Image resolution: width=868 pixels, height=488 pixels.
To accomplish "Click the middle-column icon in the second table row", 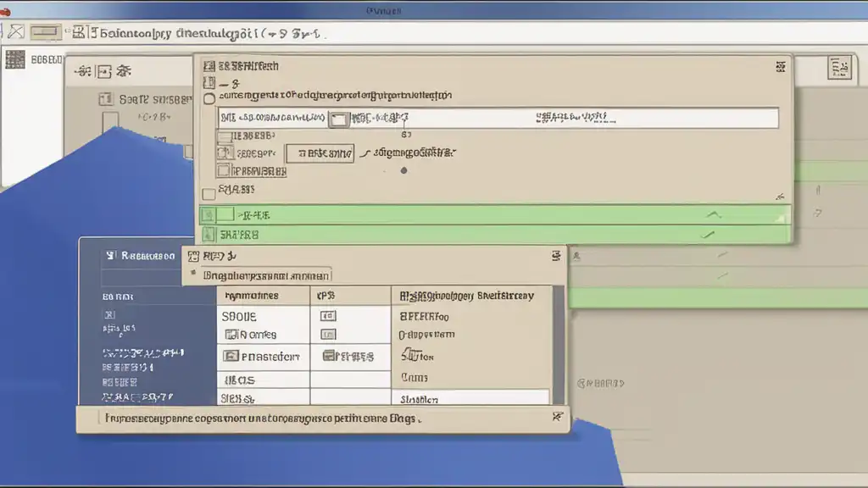I will pos(328,335).
